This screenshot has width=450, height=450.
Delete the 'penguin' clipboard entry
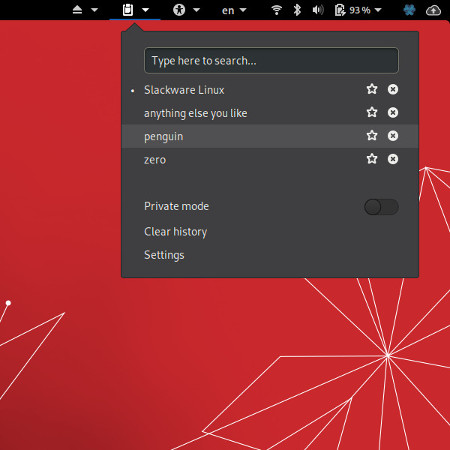tap(393, 136)
